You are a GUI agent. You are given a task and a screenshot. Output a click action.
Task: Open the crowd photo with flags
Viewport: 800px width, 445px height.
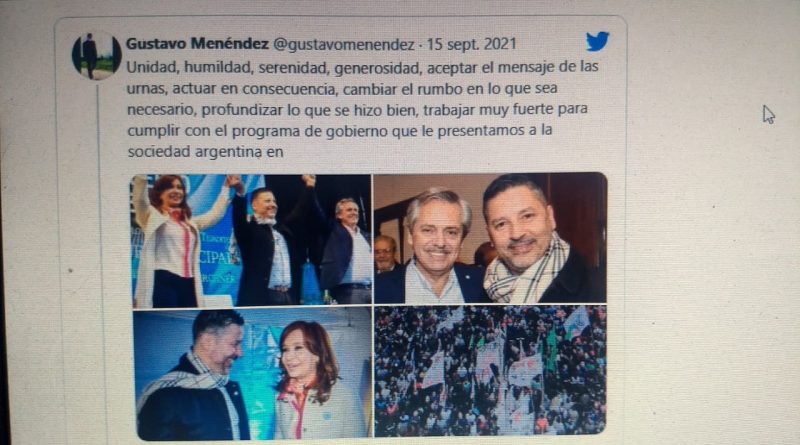490,371
